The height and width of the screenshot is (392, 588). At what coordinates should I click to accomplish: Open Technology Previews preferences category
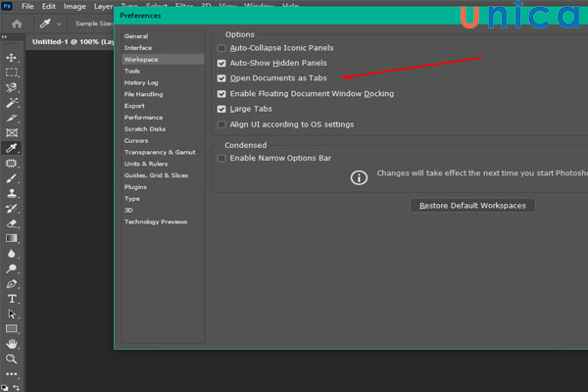point(156,222)
